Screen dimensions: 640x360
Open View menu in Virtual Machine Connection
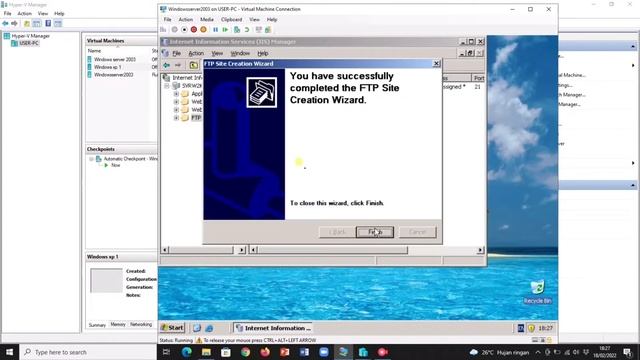[254, 19]
